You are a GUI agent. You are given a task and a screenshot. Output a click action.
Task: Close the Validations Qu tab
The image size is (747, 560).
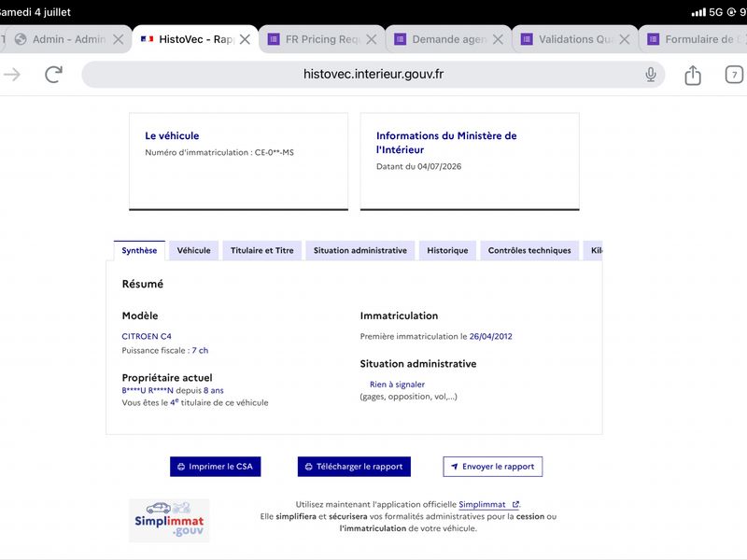coord(625,39)
